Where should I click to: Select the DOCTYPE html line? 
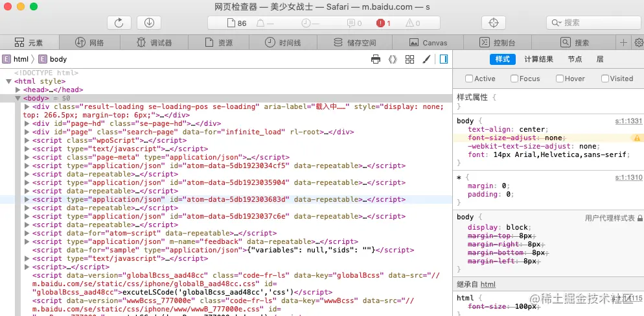[x=46, y=73]
